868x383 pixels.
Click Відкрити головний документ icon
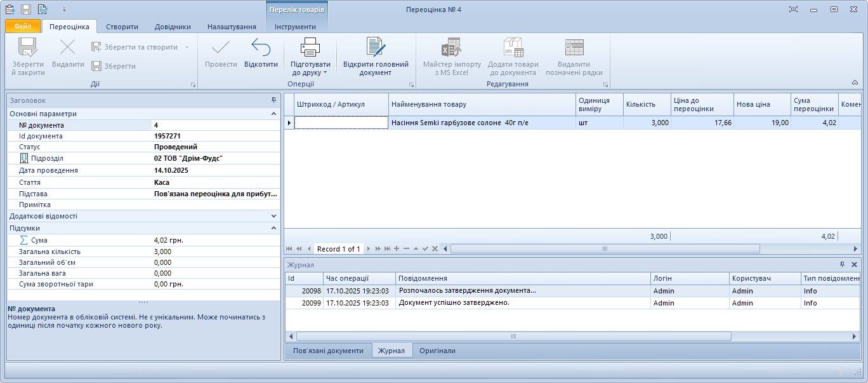(x=376, y=48)
